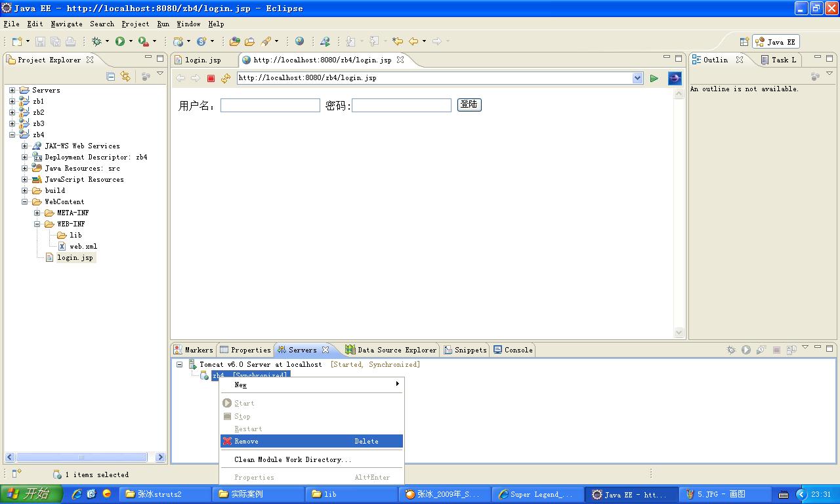840x504 pixels.
Task: Choose Remove from the context menu
Action: [312, 441]
